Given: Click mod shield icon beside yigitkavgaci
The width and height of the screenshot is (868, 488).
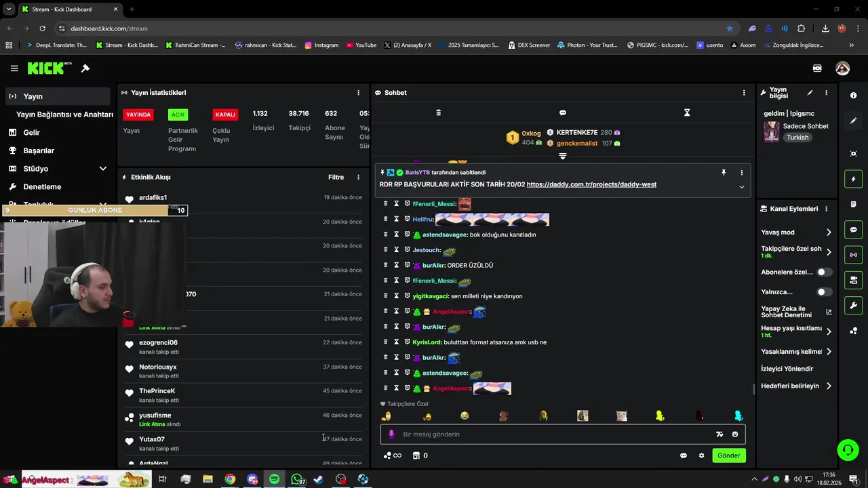Looking at the screenshot, I should click(408, 296).
